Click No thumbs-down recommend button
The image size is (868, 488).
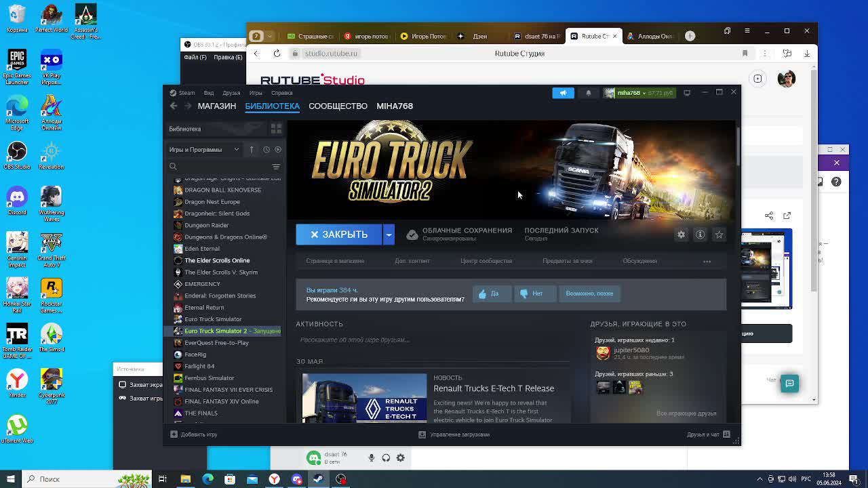click(534, 293)
